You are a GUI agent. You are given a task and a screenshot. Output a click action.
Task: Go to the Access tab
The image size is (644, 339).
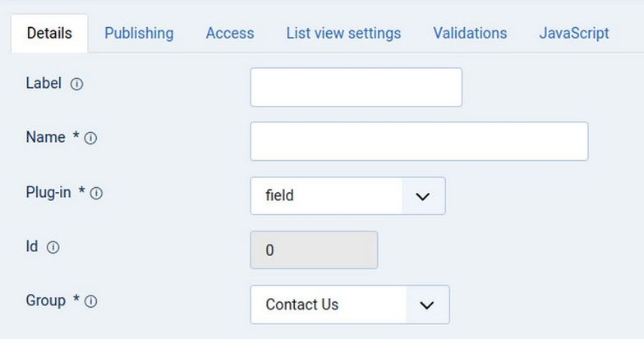click(230, 34)
